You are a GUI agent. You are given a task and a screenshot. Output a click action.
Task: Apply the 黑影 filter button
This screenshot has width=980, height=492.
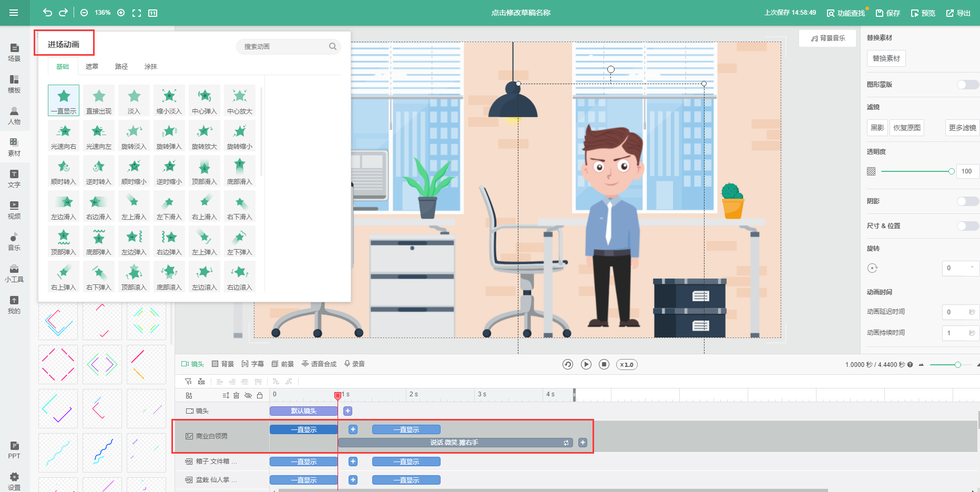click(877, 128)
